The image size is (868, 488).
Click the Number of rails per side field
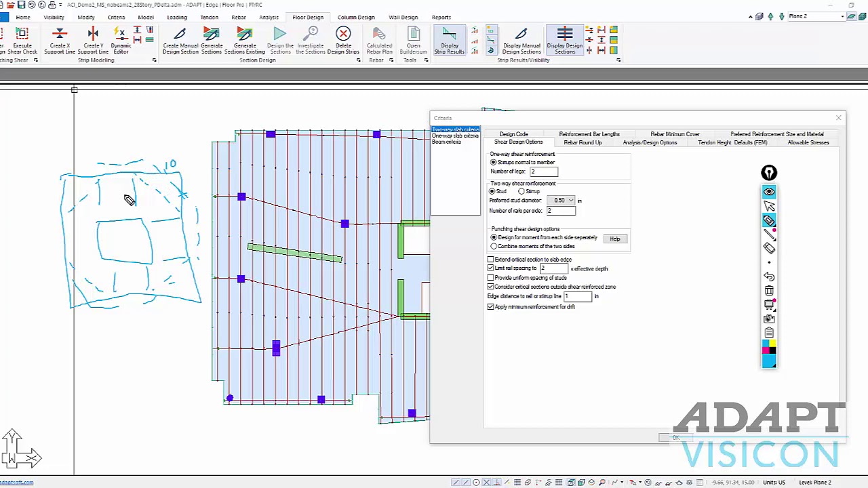click(561, 211)
